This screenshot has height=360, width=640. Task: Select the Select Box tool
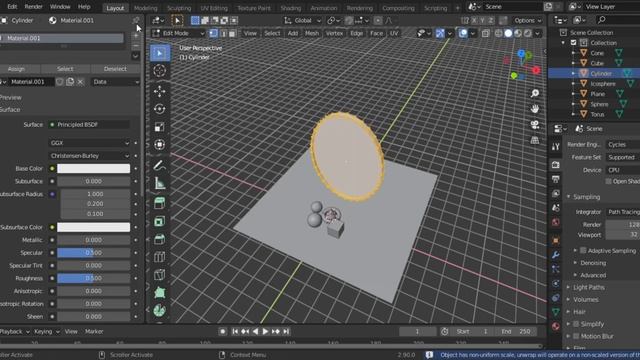pos(160,53)
